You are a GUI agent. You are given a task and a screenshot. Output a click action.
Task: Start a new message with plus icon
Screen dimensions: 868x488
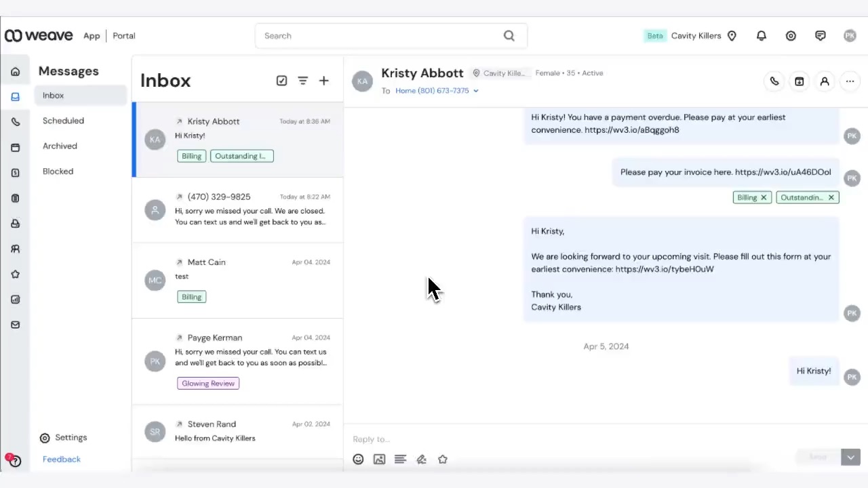[x=323, y=81]
